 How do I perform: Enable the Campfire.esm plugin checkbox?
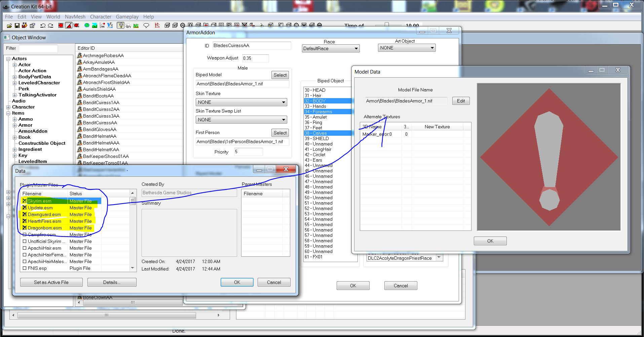click(25, 235)
